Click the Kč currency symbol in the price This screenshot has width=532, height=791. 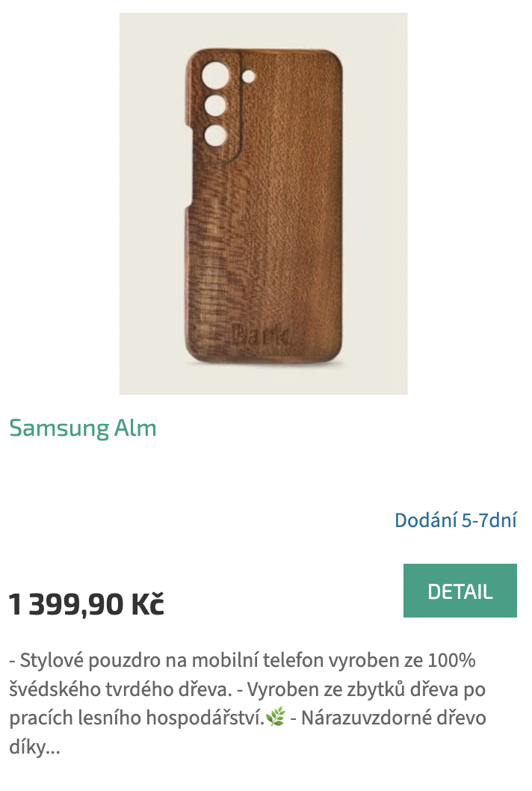(x=148, y=604)
